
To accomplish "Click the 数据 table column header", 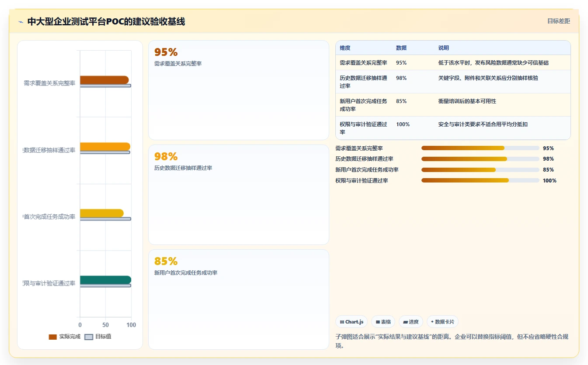I will click(401, 48).
